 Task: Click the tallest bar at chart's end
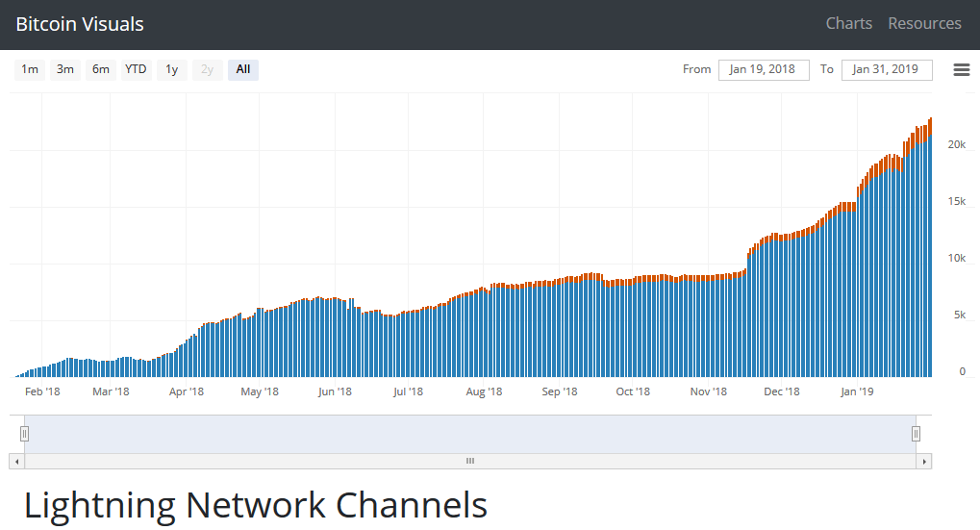click(x=930, y=250)
